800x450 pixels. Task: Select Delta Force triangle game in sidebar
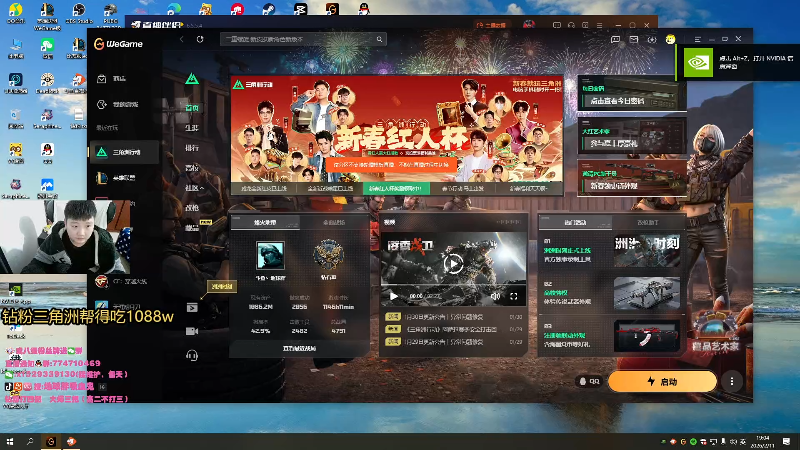(x=124, y=152)
